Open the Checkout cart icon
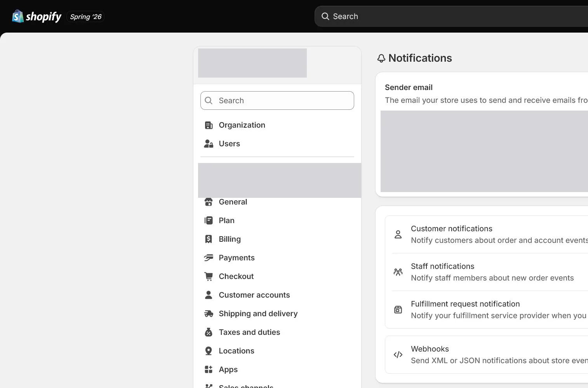Image resolution: width=588 pixels, height=388 pixels. coord(209,276)
